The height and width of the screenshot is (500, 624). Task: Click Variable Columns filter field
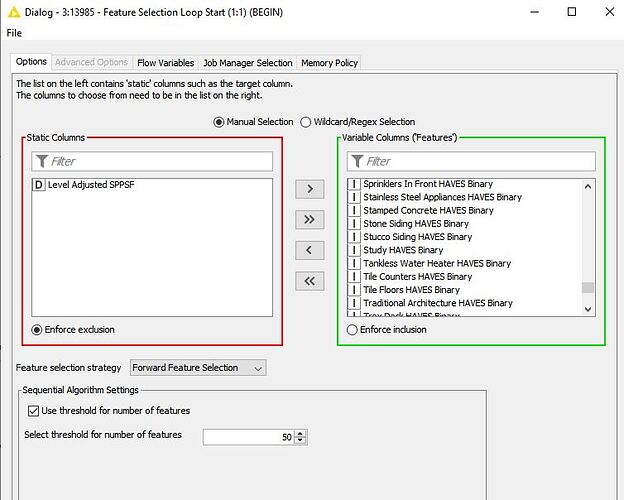[471, 161]
